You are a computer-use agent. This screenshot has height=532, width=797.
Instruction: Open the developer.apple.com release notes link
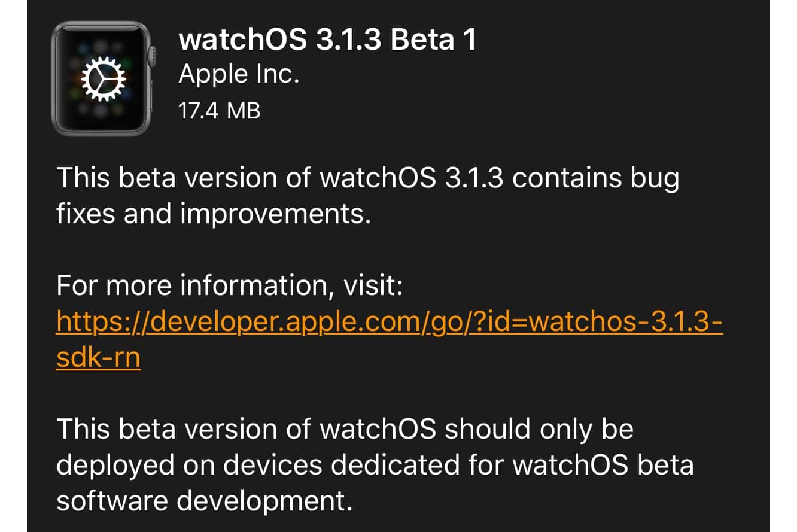(x=389, y=323)
